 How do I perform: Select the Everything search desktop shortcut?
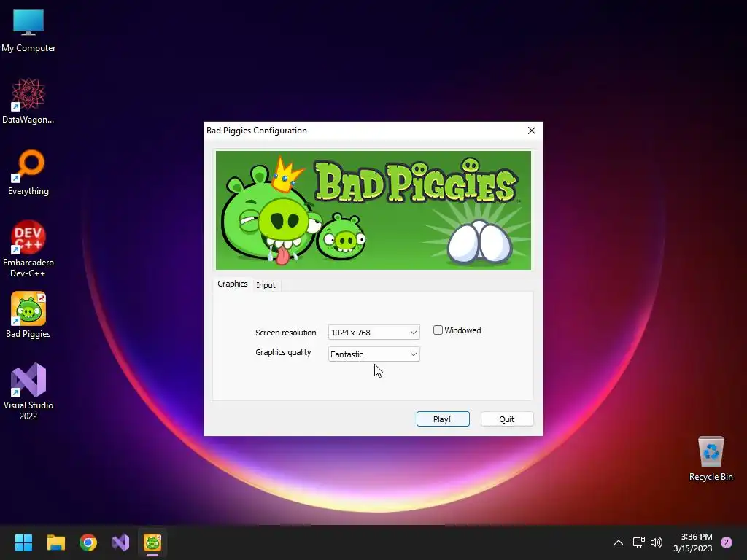[x=28, y=172]
